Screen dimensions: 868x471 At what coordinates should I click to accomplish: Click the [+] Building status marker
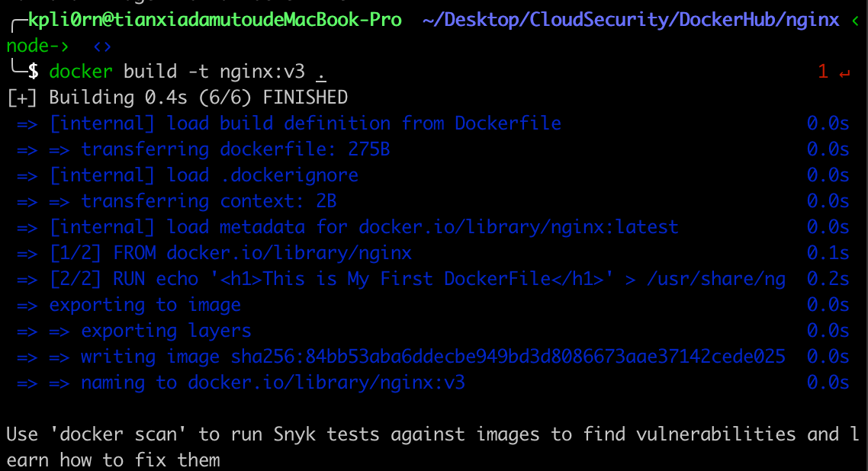coord(22,98)
